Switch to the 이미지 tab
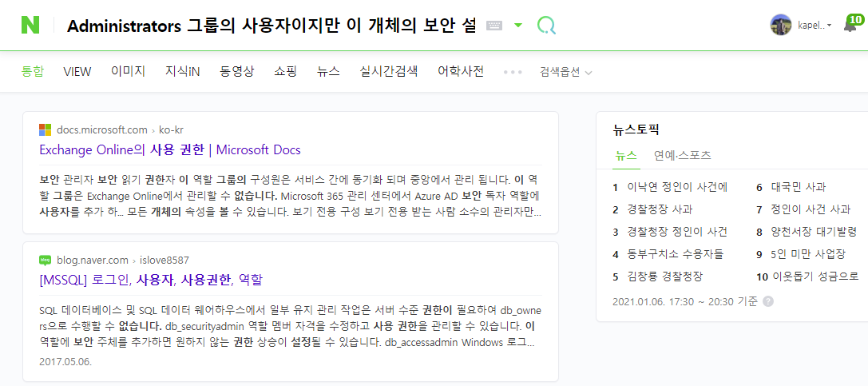The height and width of the screenshot is (386, 868). 128,71
